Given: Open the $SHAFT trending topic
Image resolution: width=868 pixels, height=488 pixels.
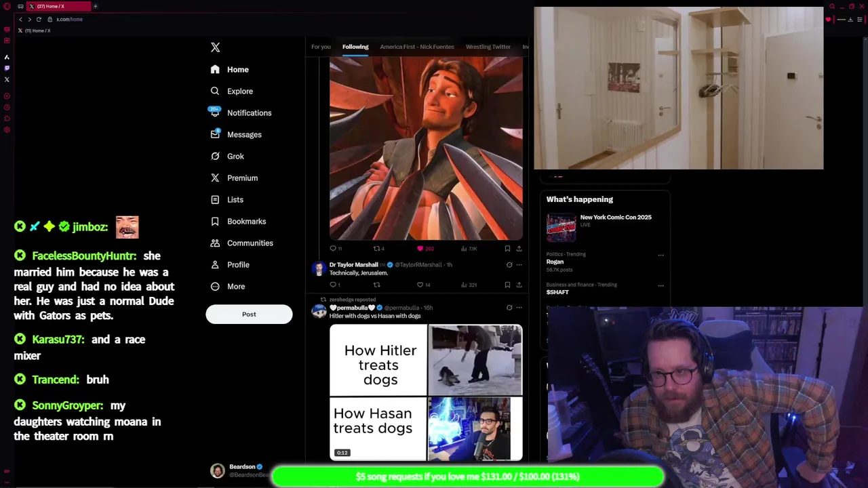Looking at the screenshot, I should pos(557,292).
